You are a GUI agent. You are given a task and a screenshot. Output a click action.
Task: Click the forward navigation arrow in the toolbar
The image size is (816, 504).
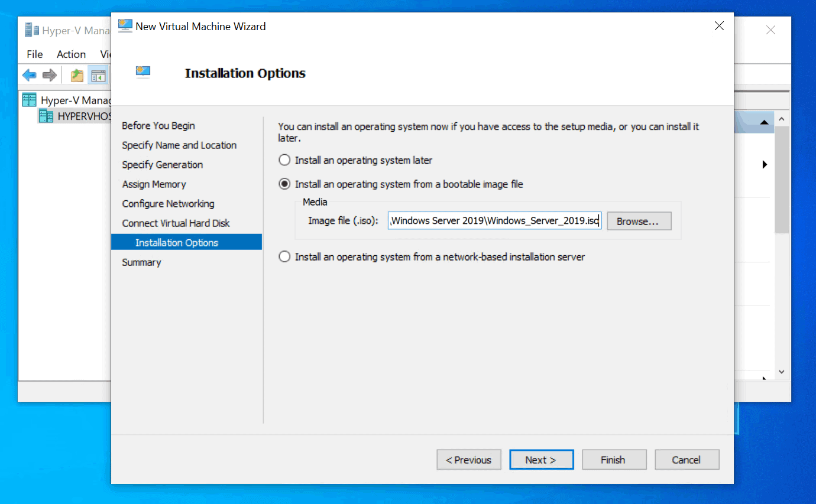click(x=49, y=74)
